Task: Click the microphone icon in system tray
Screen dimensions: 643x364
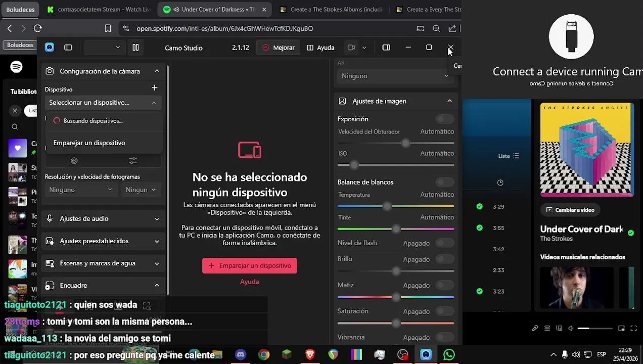Action: (565, 354)
